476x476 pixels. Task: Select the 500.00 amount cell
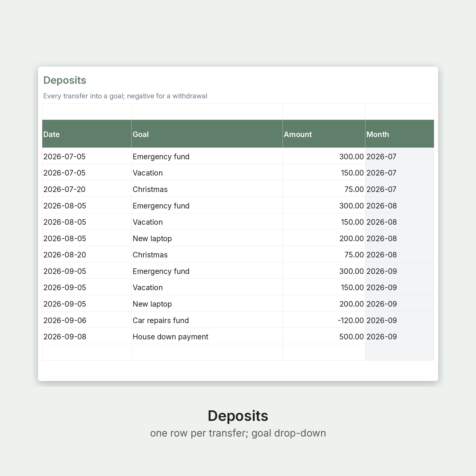[324, 336]
